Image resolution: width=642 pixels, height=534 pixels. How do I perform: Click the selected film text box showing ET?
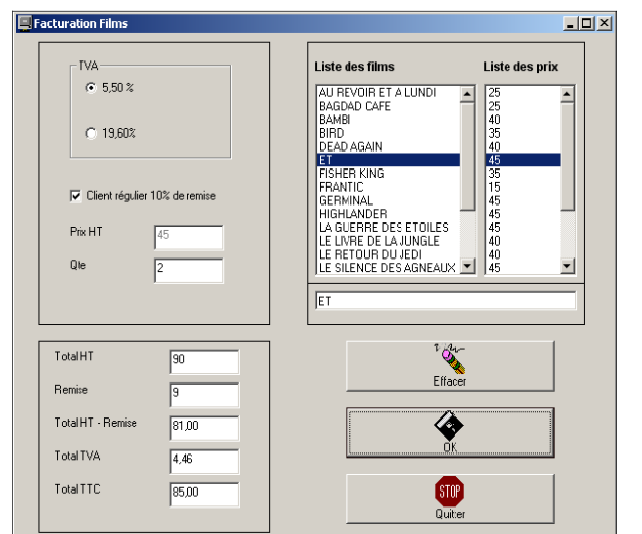point(445,301)
